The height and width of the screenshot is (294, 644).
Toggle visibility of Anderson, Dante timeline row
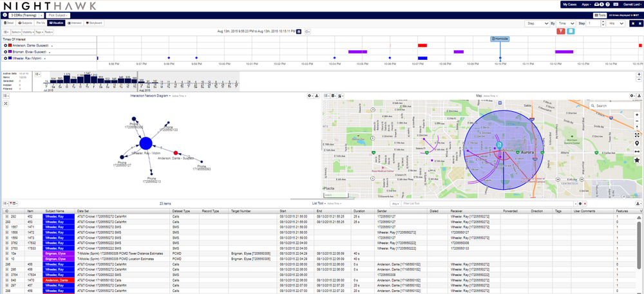[x=5, y=46]
